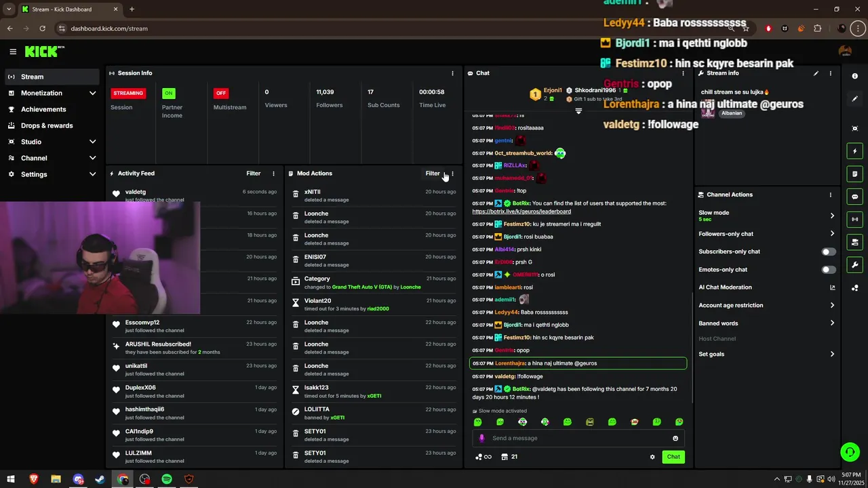The width and height of the screenshot is (868, 488).
Task: Expand Settings sidebar section
Action: pyautogui.click(x=92, y=174)
